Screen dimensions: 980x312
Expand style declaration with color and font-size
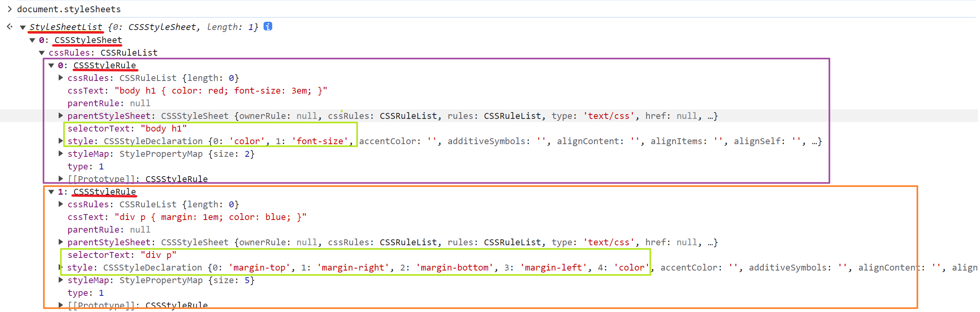[61, 141]
